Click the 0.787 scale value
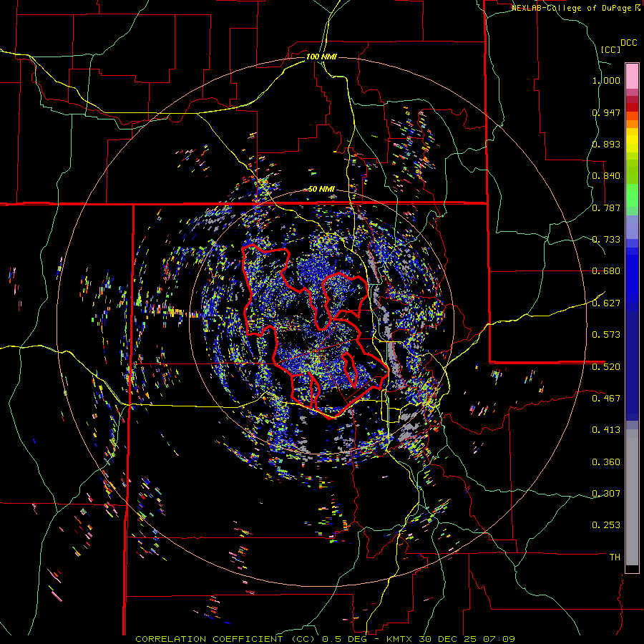 click(x=606, y=208)
